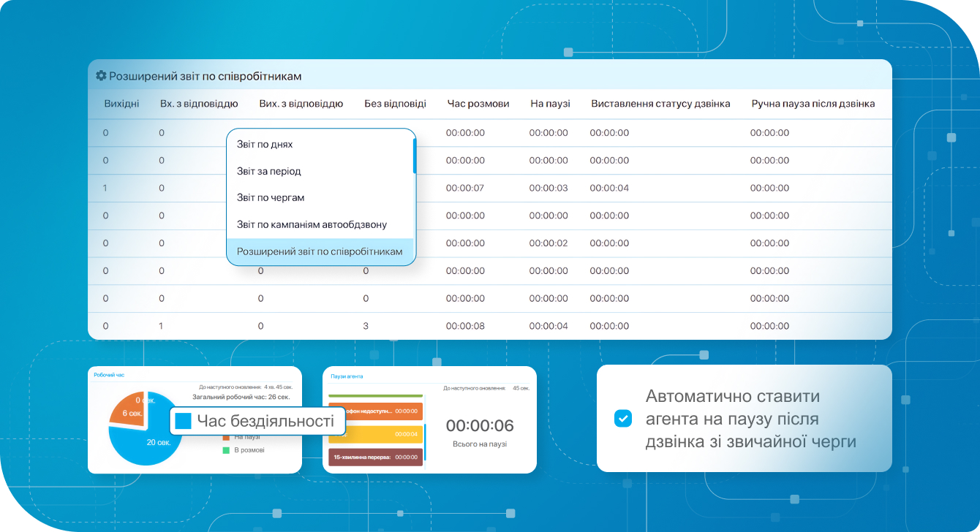
Task: Select 'Звіт по днях' from the dropdown list
Action: tap(265, 145)
